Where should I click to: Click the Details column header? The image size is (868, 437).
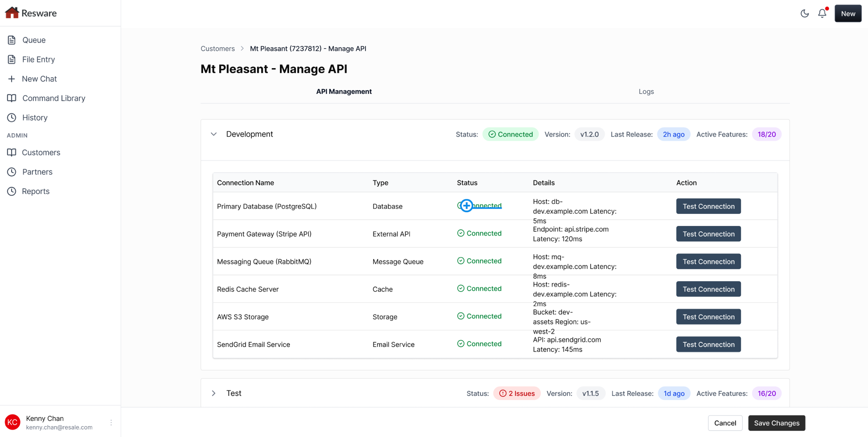click(544, 183)
